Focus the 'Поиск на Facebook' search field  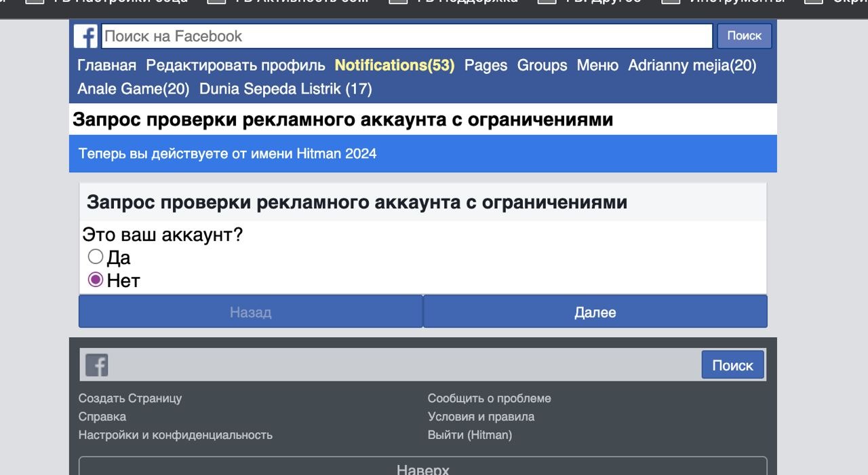407,36
